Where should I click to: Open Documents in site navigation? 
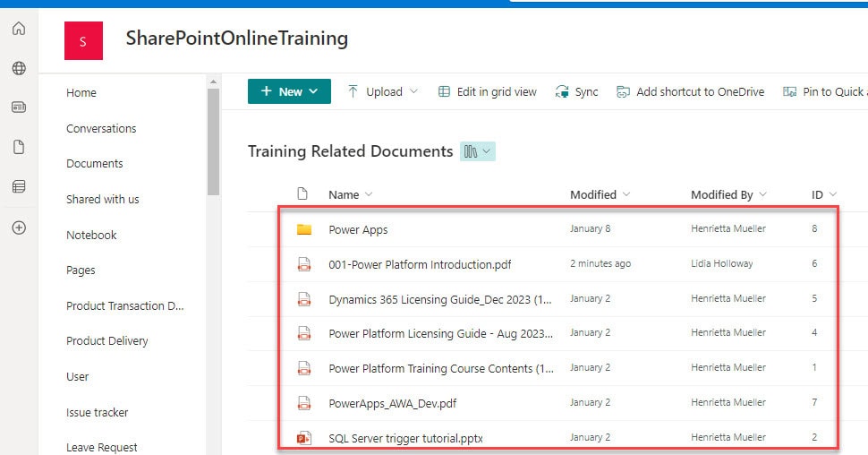pos(95,164)
